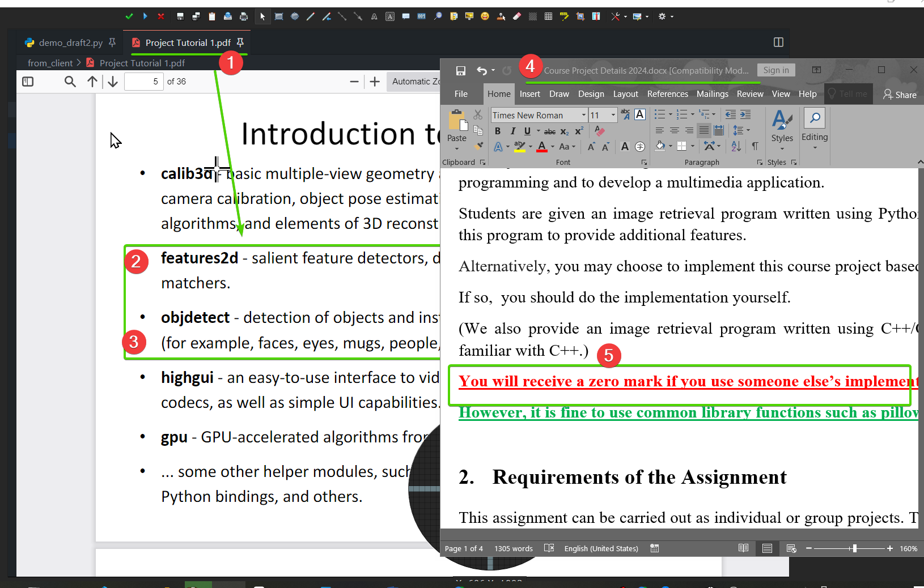Click the Sort A-Z icon in Paragraph group
924x588 pixels.
(736, 146)
